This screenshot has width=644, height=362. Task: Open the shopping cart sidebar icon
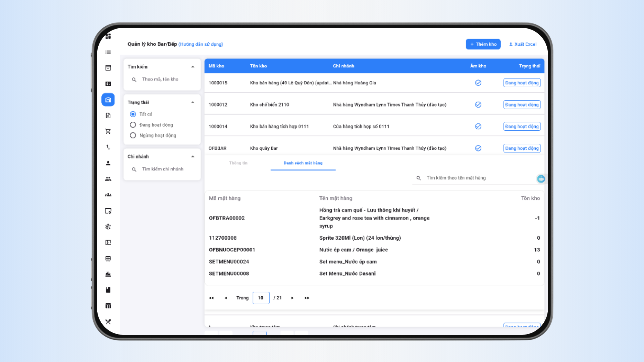108,131
